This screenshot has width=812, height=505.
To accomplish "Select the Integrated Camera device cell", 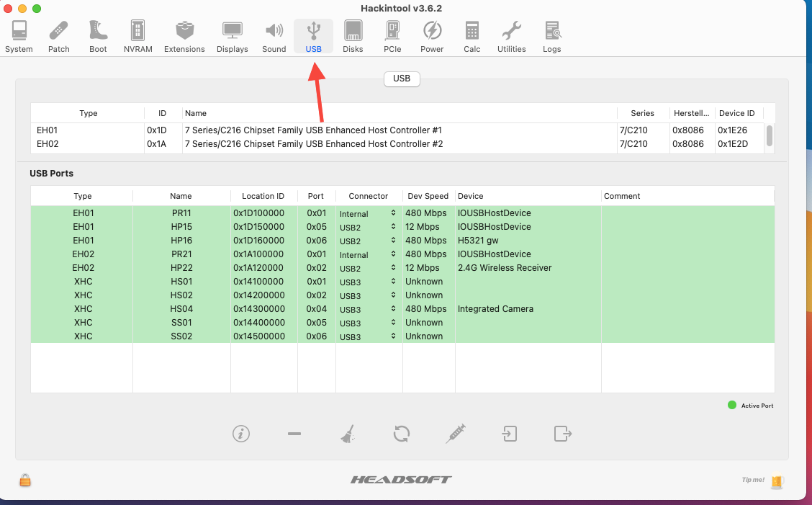I will coord(528,309).
